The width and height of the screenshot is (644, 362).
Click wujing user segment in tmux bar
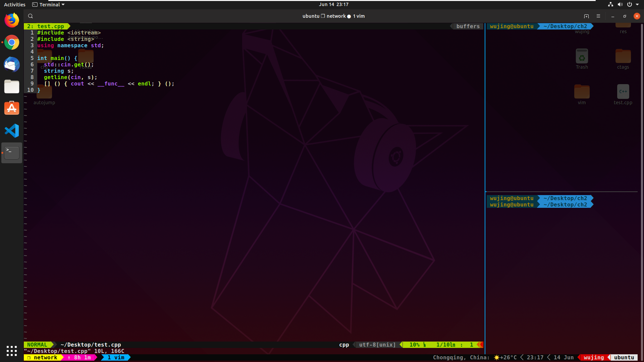click(594, 358)
